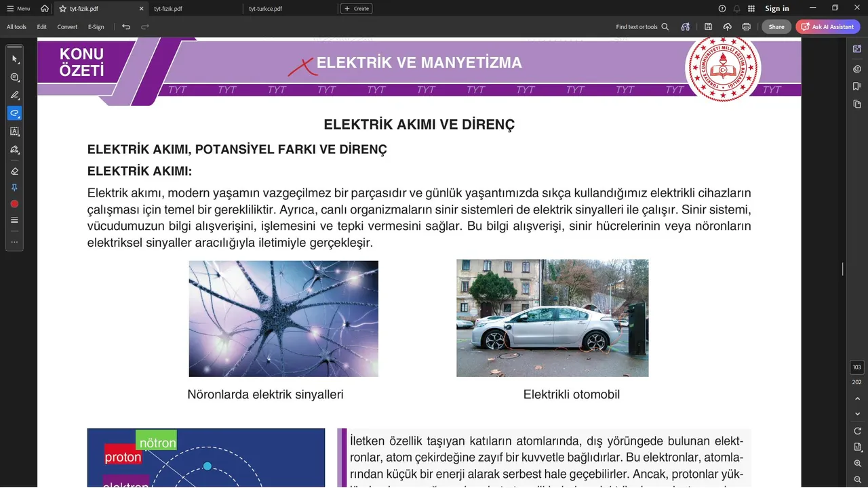Print the document
Screen dimensions: 868x488
(747, 27)
